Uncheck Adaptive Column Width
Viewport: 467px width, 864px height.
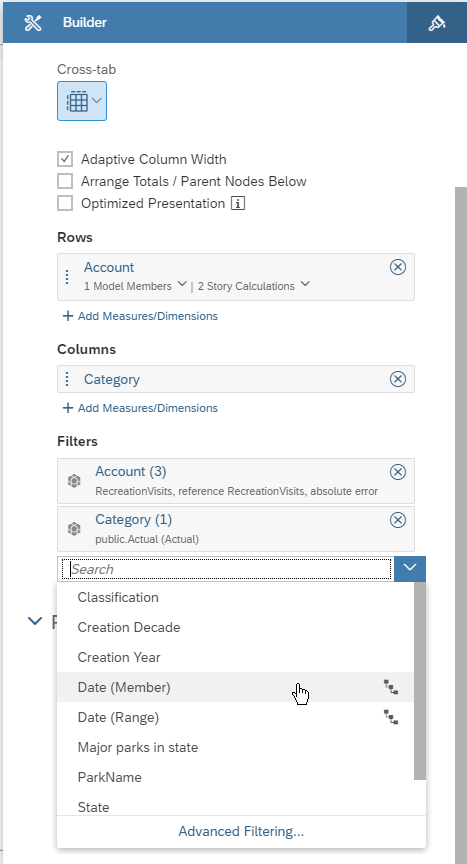point(65,159)
